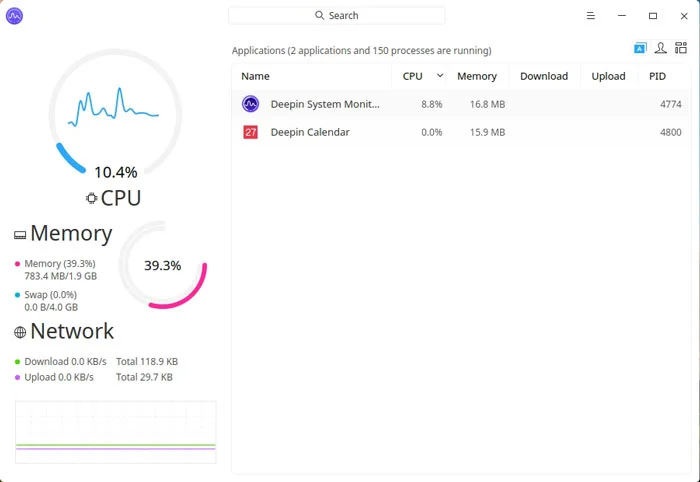Sort by PID column header

click(x=657, y=76)
